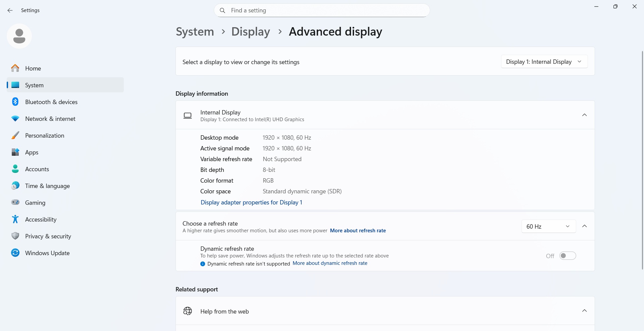Open Personalization settings via its brush icon
The image size is (644, 331).
pos(15,135)
